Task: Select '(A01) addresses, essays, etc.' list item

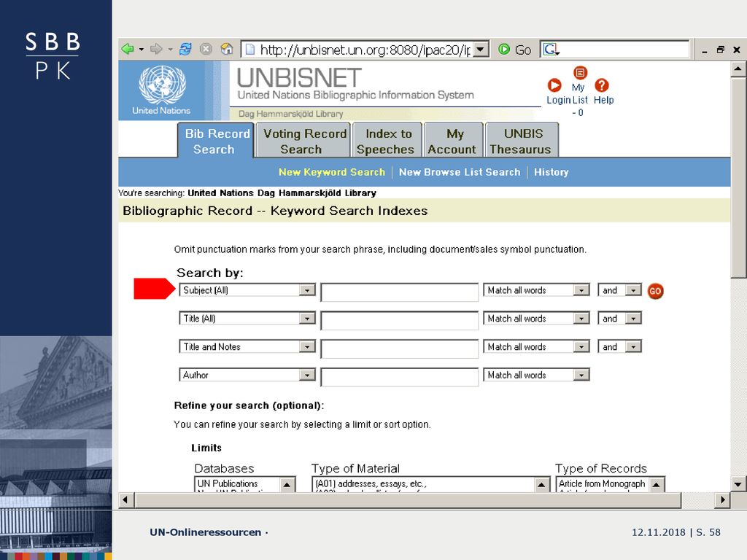Action: coord(371,483)
